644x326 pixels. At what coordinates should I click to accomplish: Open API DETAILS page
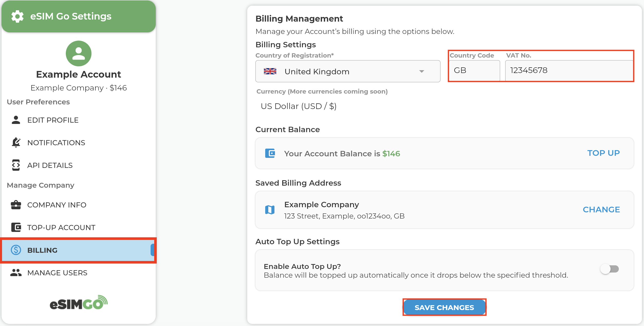tap(79, 165)
